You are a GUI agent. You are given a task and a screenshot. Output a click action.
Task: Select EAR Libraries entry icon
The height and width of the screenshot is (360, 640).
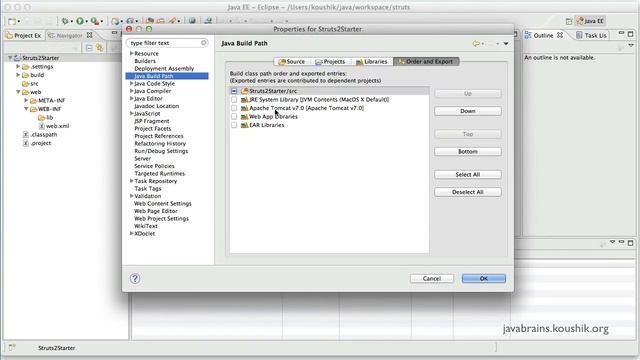click(x=244, y=125)
